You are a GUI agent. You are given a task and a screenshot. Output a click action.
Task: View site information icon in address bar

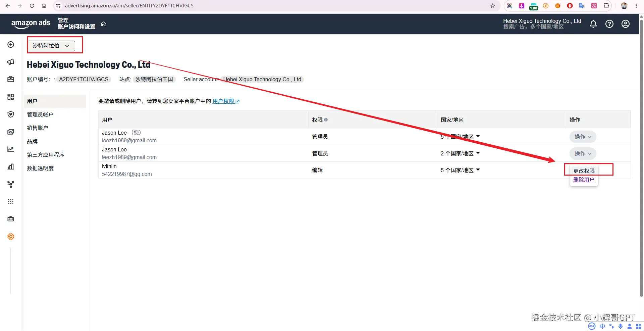(x=58, y=6)
